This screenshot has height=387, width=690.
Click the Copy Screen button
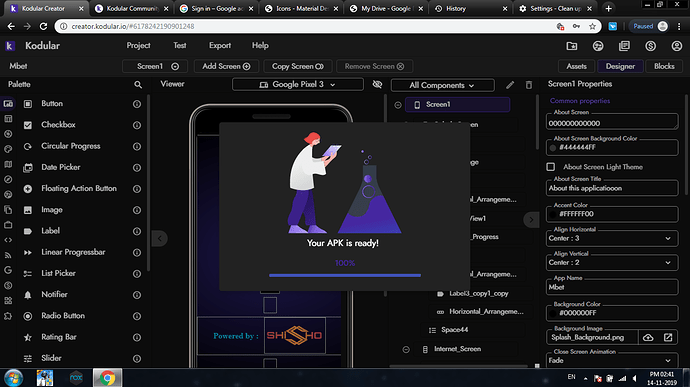[297, 66]
